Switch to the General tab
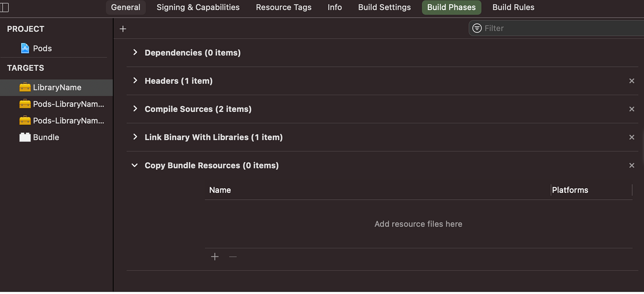The image size is (644, 294). point(126,7)
